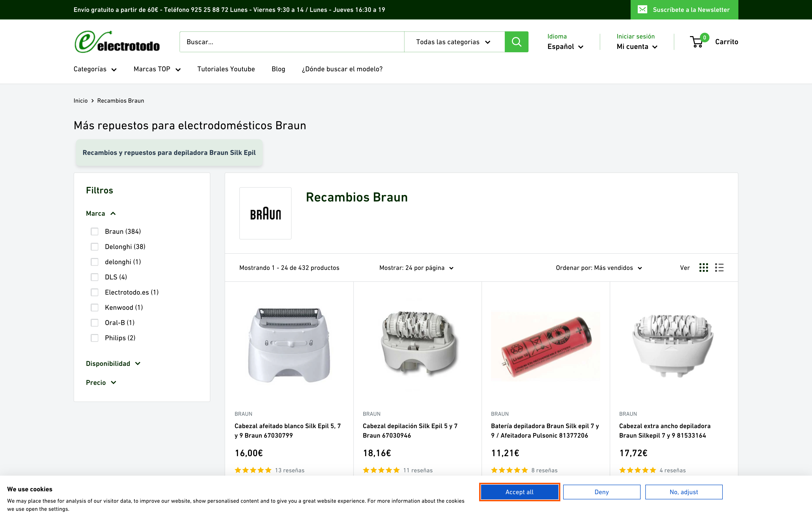Click the star rating of the battery product

coord(510,470)
